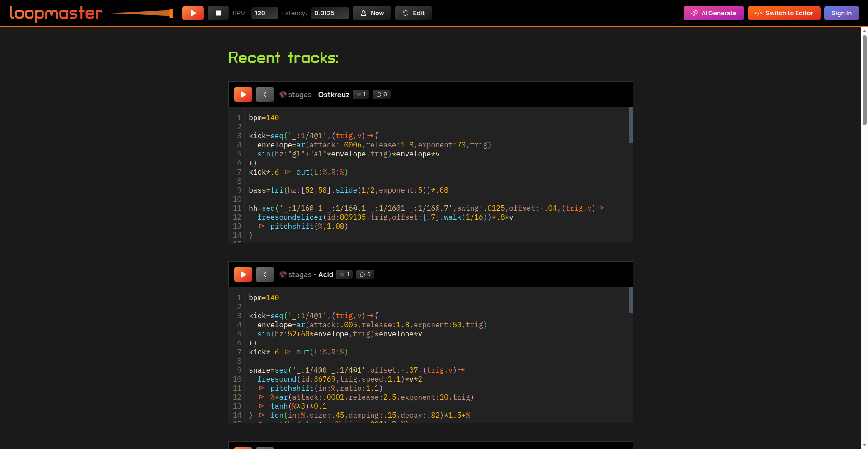Viewport: 868px width, 449px height.
Task: Open comments for the Acid track
Action: click(365, 274)
